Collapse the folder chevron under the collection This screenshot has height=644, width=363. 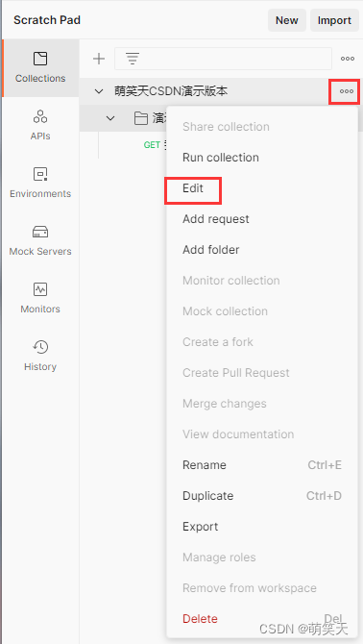coord(110,118)
